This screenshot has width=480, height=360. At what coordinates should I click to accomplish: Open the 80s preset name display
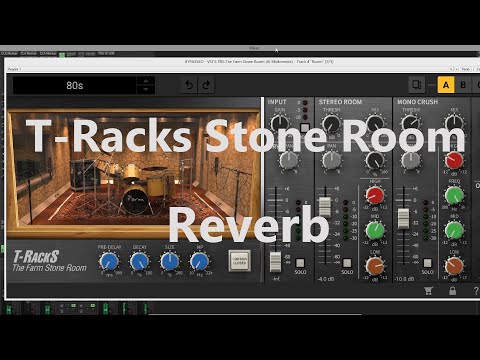pos(75,85)
